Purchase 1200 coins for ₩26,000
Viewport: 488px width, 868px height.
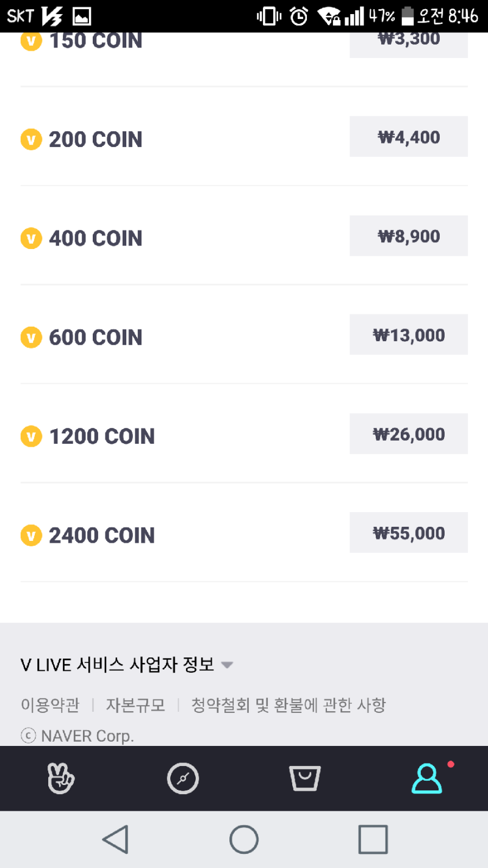click(x=409, y=434)
